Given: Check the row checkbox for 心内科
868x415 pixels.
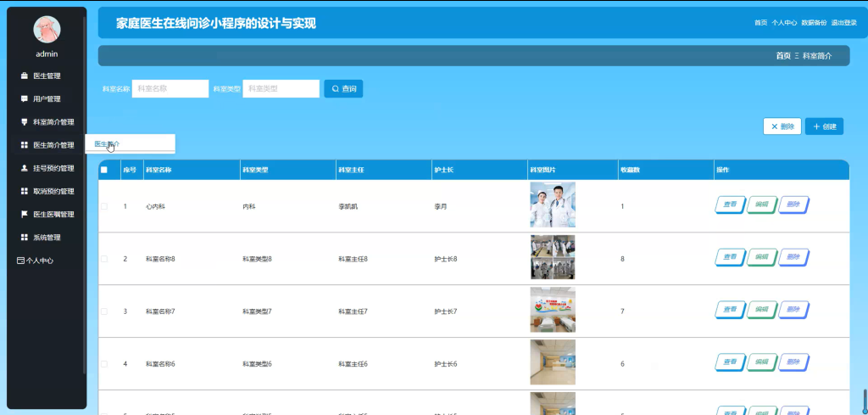Looking at the screenshot, I should pyautogui.click(x=104, y=206).
